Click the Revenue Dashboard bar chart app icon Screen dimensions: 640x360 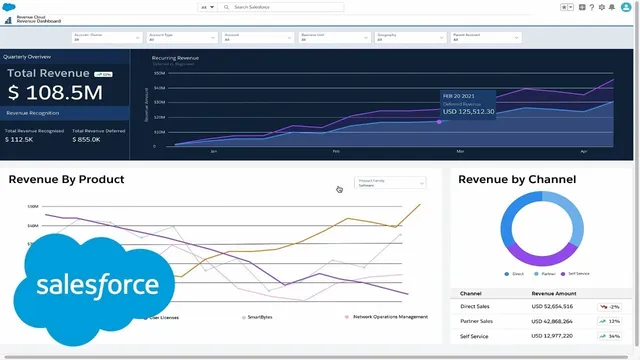(8, 20)
